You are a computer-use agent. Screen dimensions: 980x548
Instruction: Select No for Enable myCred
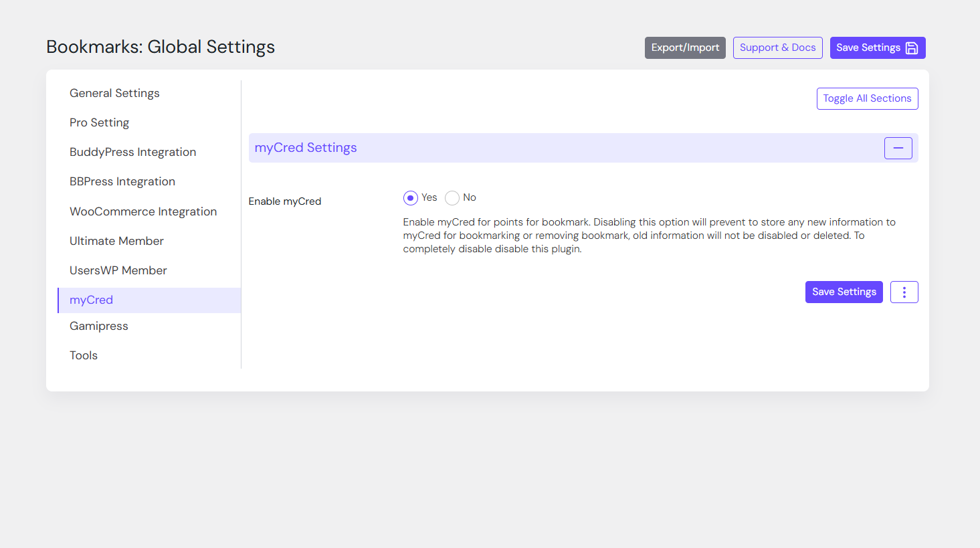452,198
